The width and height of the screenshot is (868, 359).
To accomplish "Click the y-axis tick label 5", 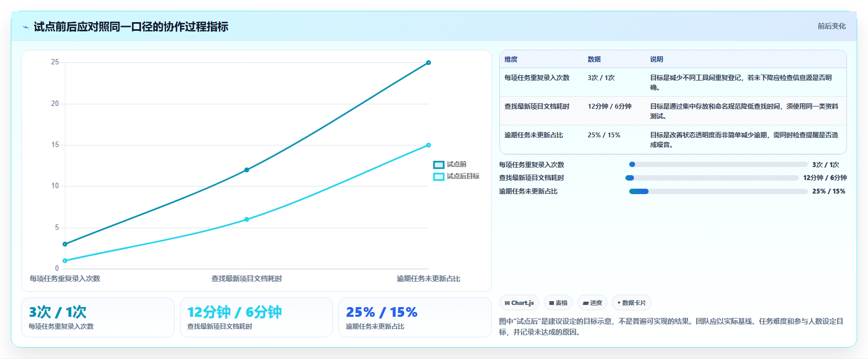I will [x=57, y=227].
